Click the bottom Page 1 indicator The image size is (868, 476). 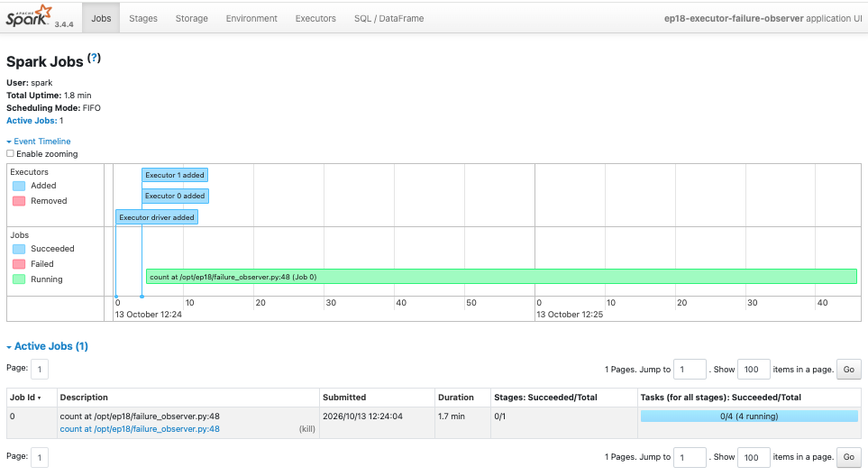tap(40, 458)
